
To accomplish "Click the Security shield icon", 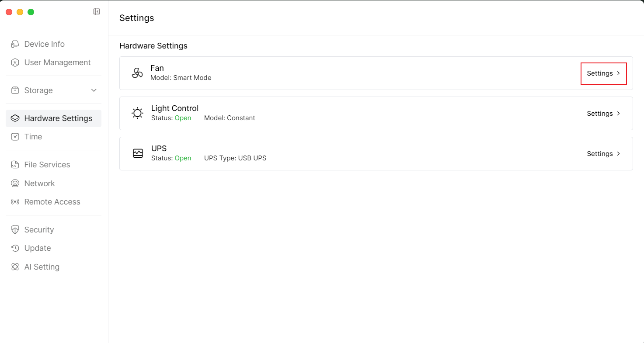I will (x=15, y=230).
